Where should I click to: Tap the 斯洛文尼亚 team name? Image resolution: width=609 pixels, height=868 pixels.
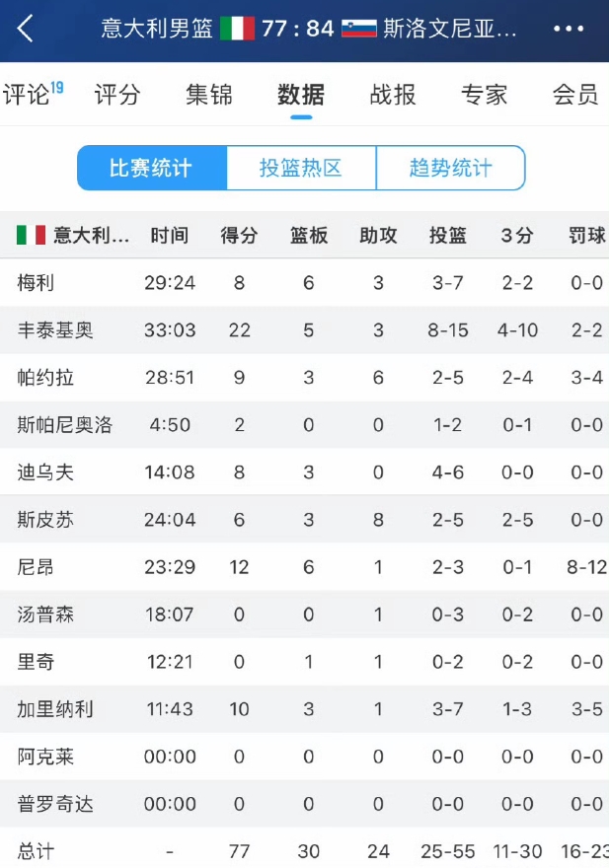[x=449, y=29]
